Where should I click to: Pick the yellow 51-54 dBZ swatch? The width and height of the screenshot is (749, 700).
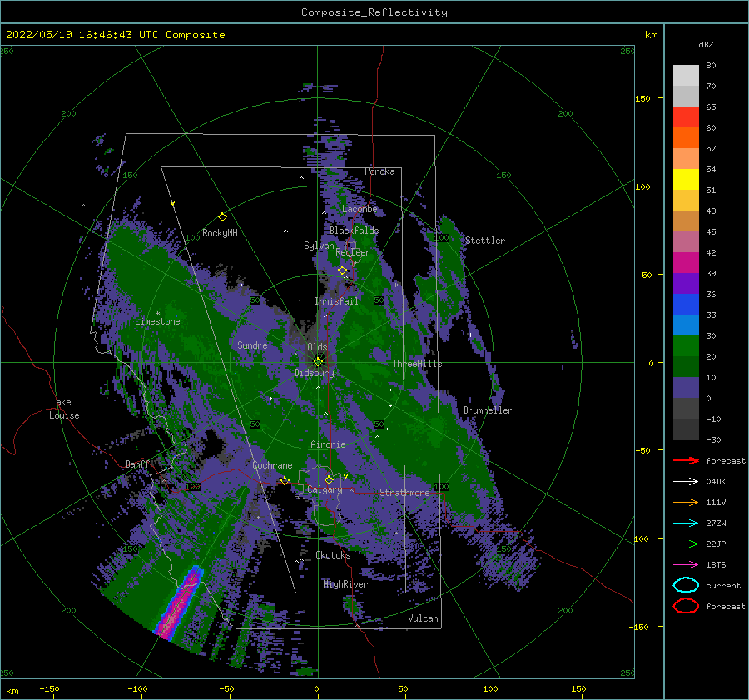click(x=686, y=180)
